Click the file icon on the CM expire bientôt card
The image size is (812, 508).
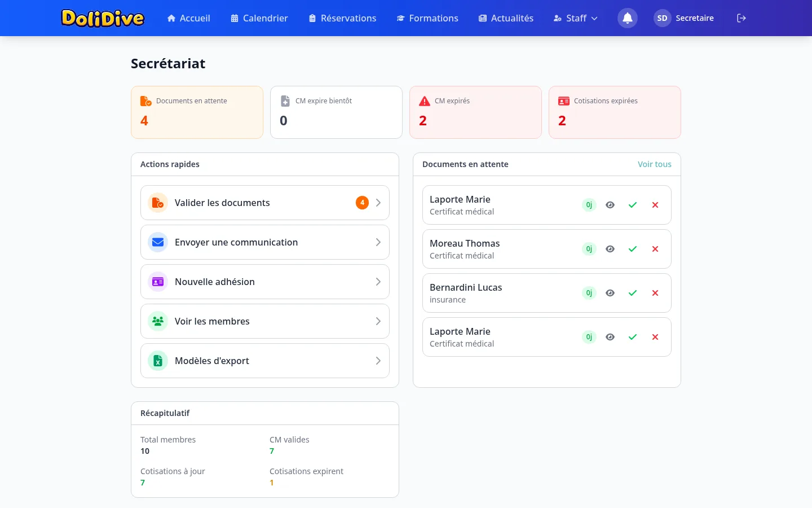pyautogui.click(x=285, y=101)
